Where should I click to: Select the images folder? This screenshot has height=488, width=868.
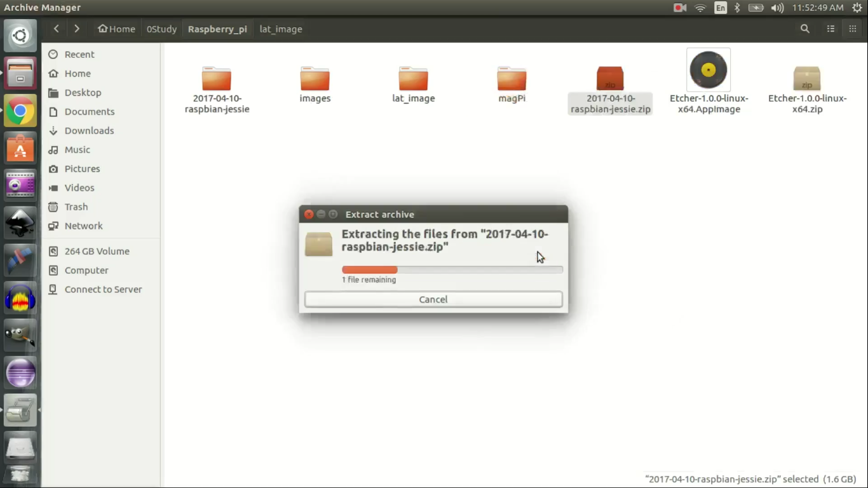point(315,85)
